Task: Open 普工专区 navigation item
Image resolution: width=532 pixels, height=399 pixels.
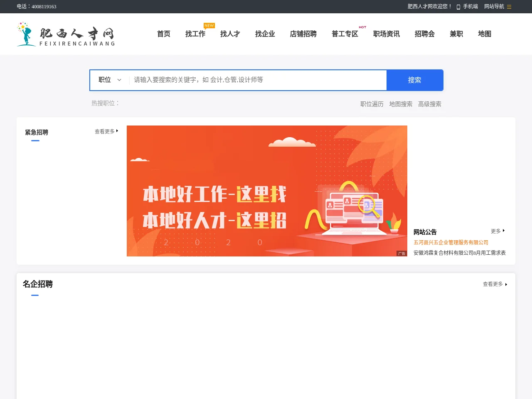Action: (x=345, y=34)
